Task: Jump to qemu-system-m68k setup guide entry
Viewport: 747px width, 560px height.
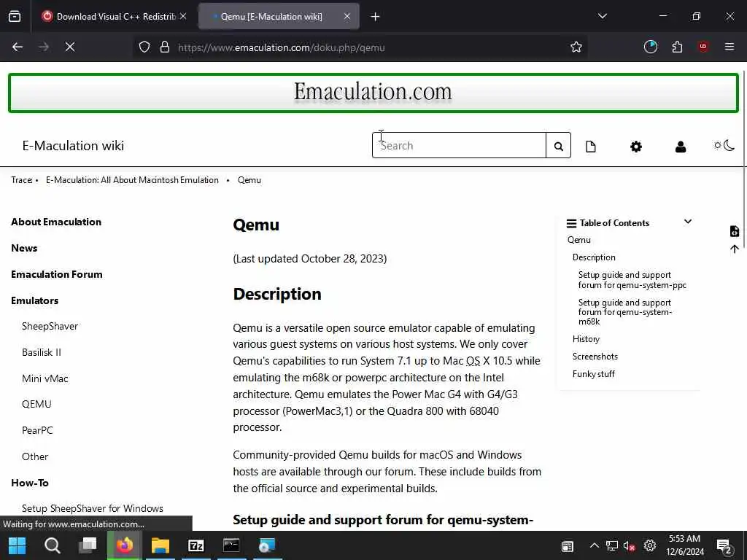Action: pos(625,312)
